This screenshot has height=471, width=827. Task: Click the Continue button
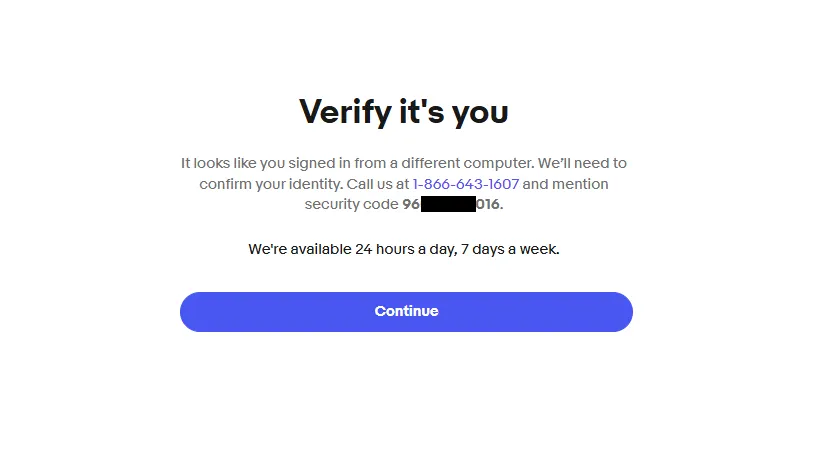(406, 311)
